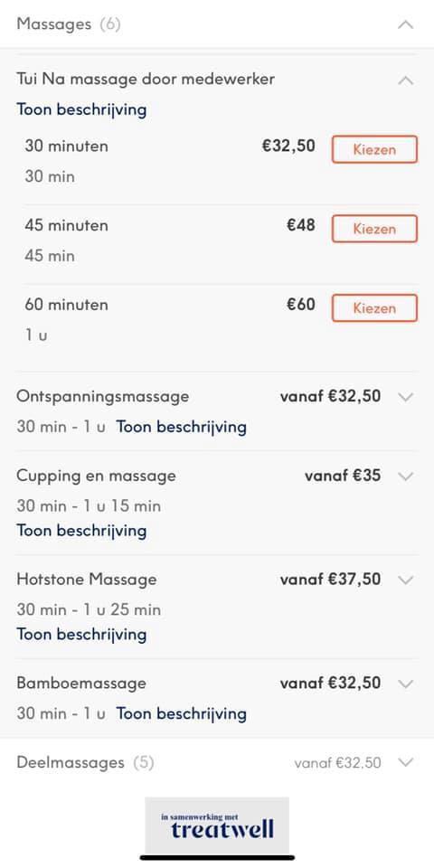Select the Cupping en massage title
The image size is (434, 868).
96,476
